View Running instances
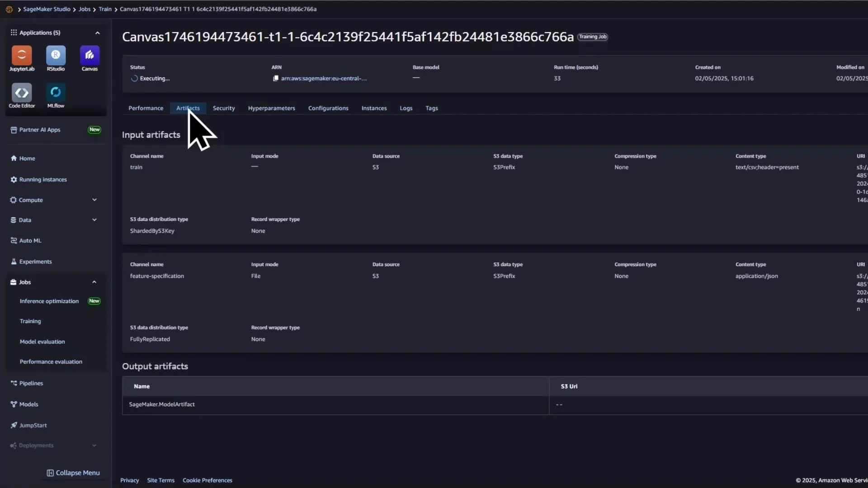The height and width of the screenshot is (488, 868). tap(43, 179)
